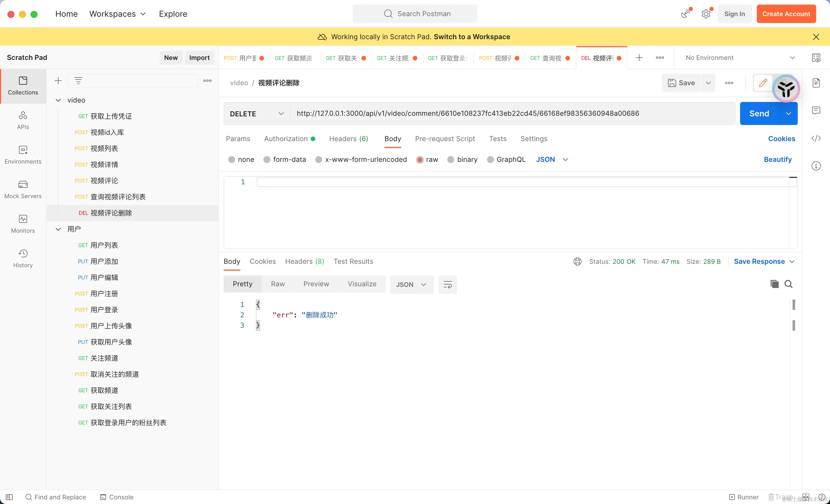This screenshot has height=504, width=830.
Task: Click the code snippet icon
Action: pyautogui.click(x=816, y=138)
